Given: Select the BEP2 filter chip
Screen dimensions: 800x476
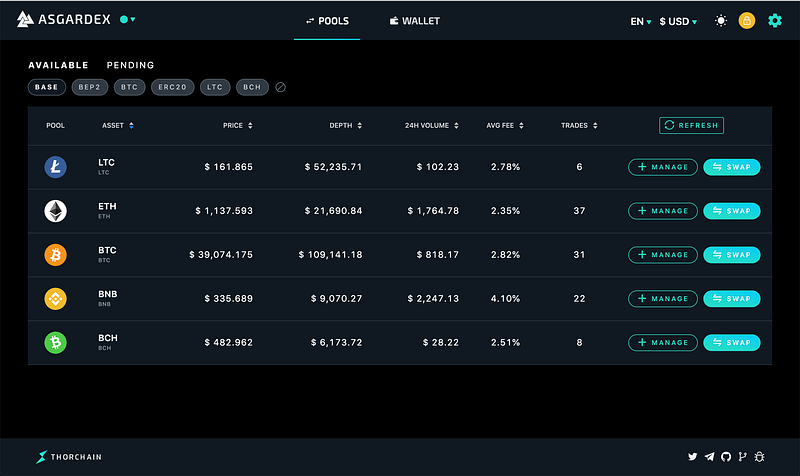Looking at the screenshot, I should [x=90, y=87].
